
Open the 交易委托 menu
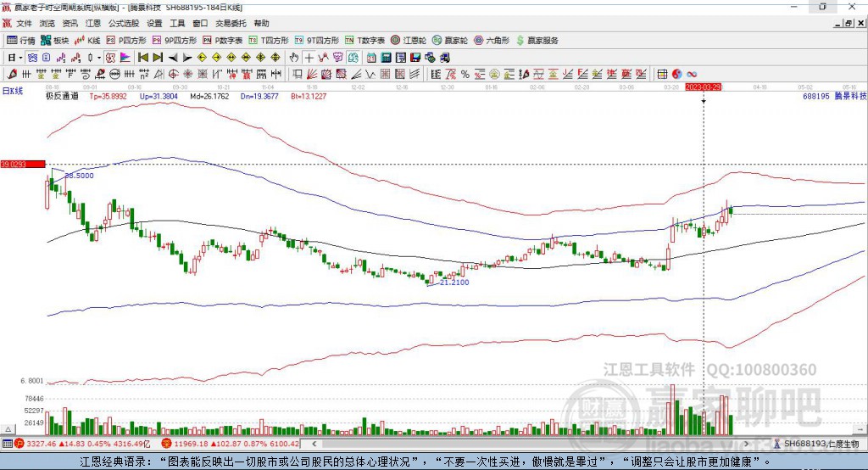coord(231,23)
